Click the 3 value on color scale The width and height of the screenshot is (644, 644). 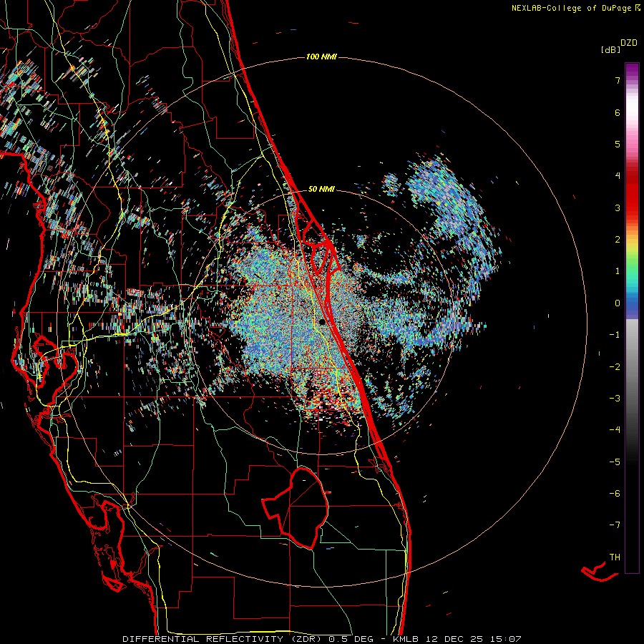618,208
